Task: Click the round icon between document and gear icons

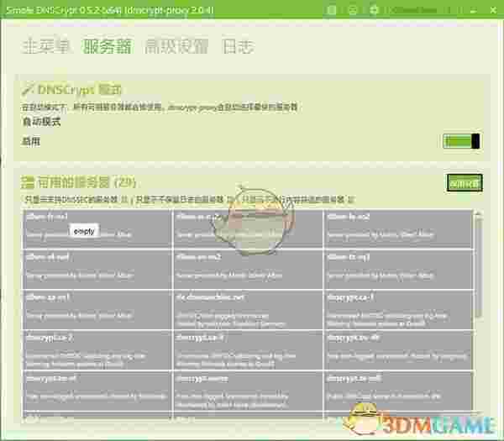Action: point(353,10)
